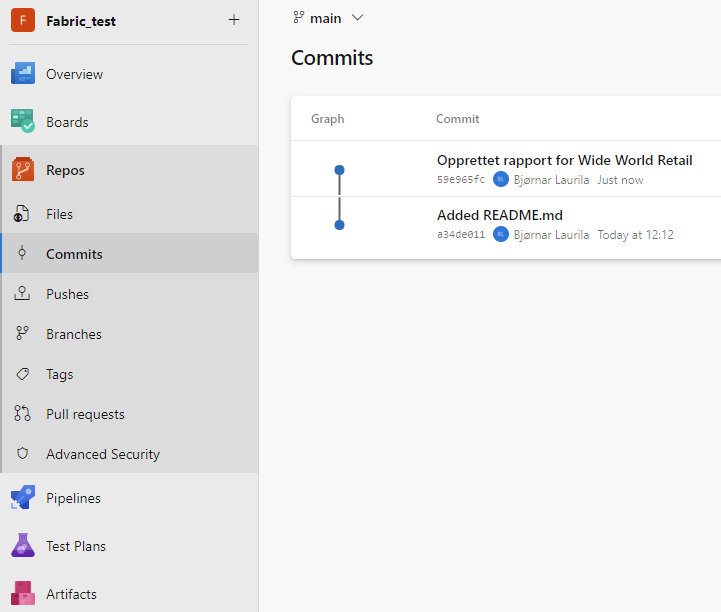Go to the Branches submenu item
Viewport: 721px width, 612px height.
[x=74, y=334]
